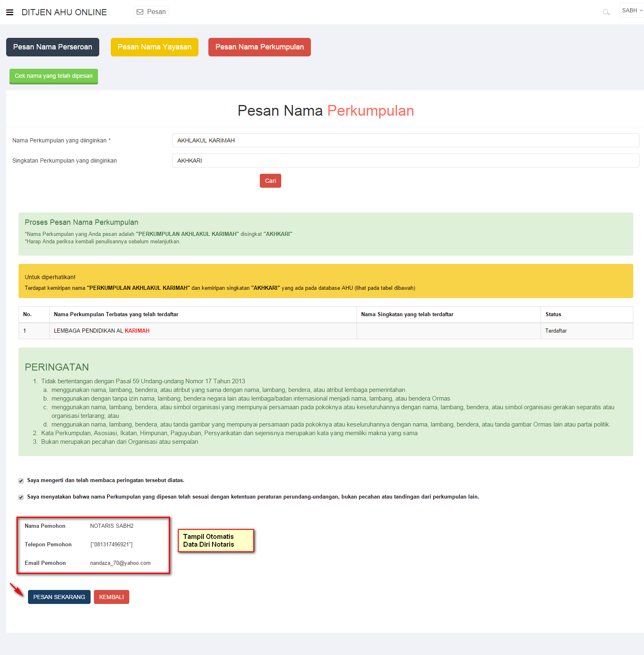Click the row number 1 cell

pyautogui.click(x=34, y=331)
